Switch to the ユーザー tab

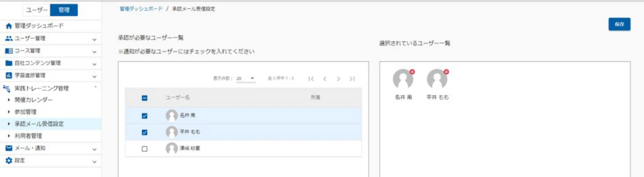(x=37, y=10)
